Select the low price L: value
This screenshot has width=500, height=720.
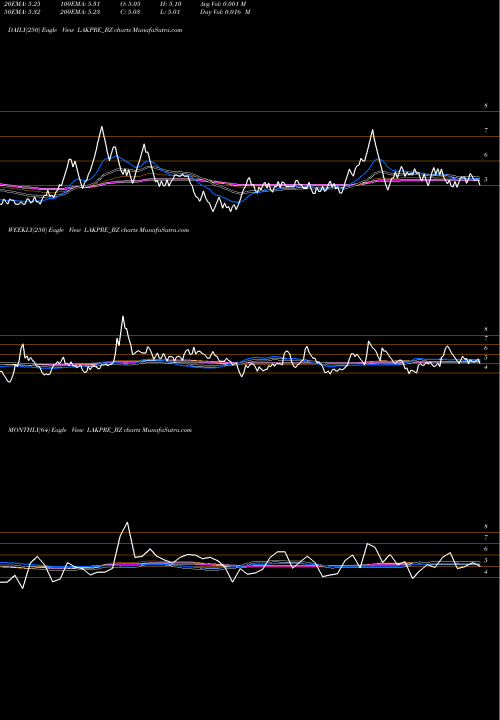pyautogui.click(x=170, y=12)
